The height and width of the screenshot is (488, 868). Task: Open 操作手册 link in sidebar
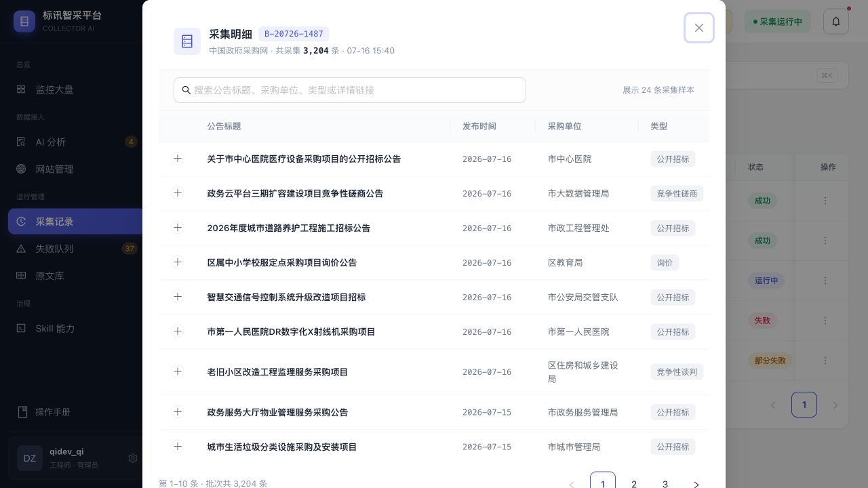(x=75, y=412)
